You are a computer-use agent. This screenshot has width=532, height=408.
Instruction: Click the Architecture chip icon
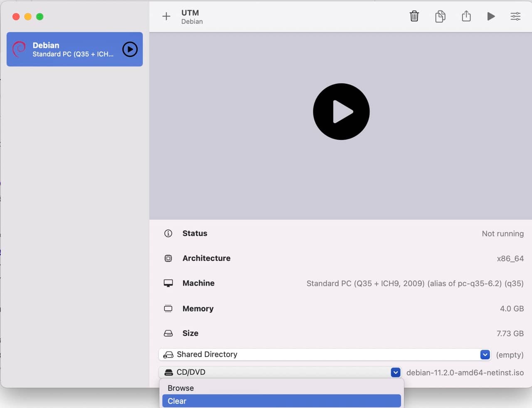click(x=168, y=258)
